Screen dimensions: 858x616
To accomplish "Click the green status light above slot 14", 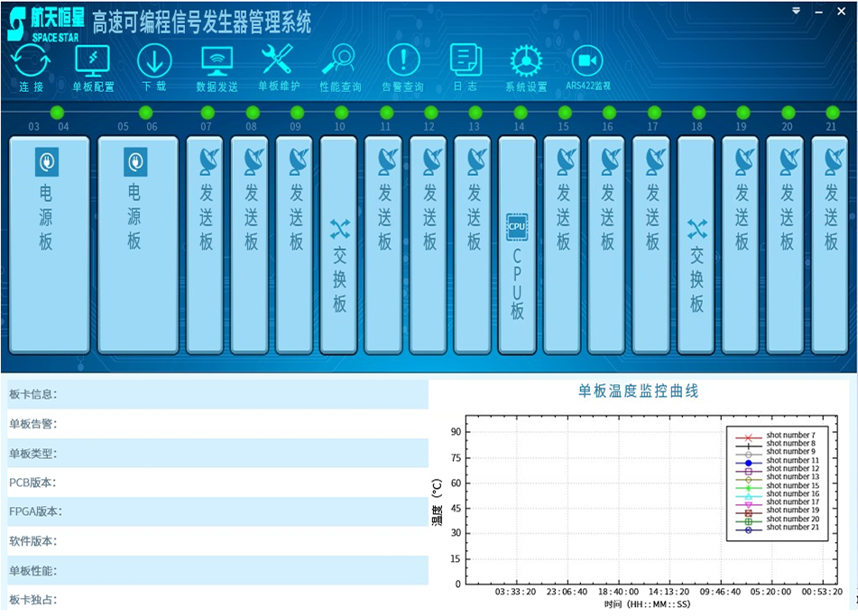I will click(x=520, y=113).
